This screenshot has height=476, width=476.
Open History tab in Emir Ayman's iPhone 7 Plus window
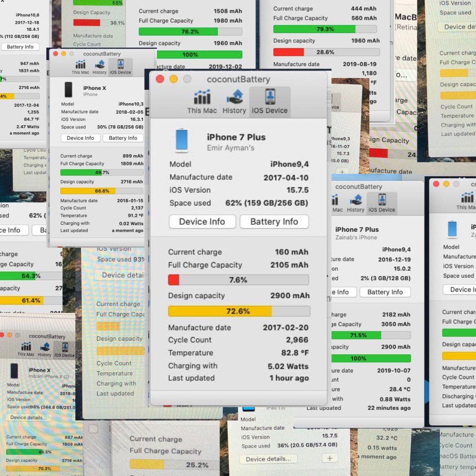(x=234, y=102)
